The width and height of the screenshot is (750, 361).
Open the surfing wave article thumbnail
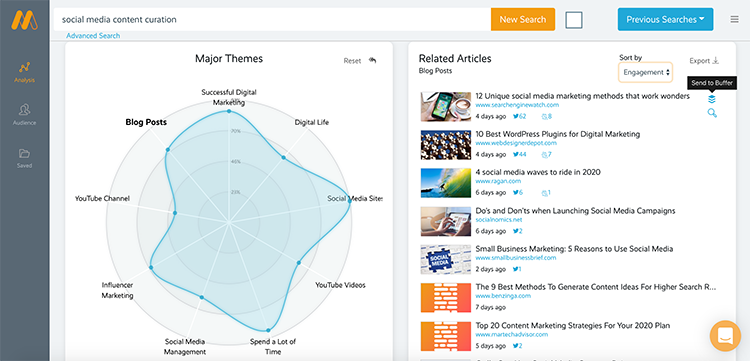[446, 183]
